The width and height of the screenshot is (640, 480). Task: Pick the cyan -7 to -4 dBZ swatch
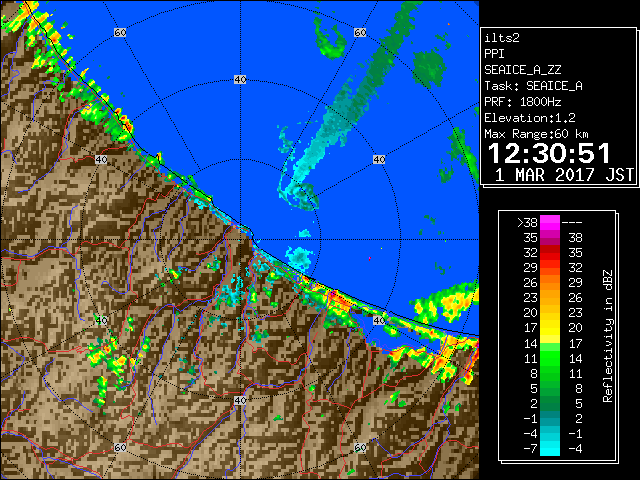550,449
